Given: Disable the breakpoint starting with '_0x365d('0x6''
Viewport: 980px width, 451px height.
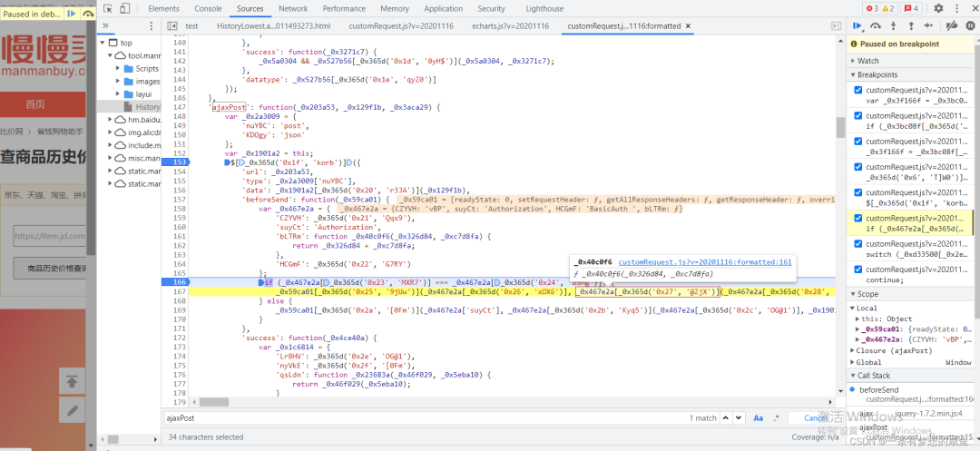Looking at the screenshot, I should (858, 167).
